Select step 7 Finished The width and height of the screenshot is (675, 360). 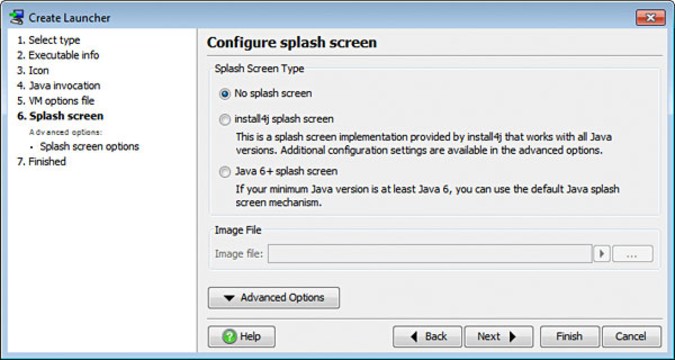pos(41,161)
